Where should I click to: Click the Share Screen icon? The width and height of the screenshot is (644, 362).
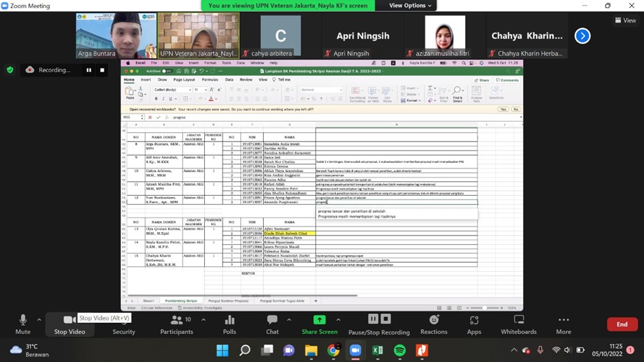coord(319,320)
